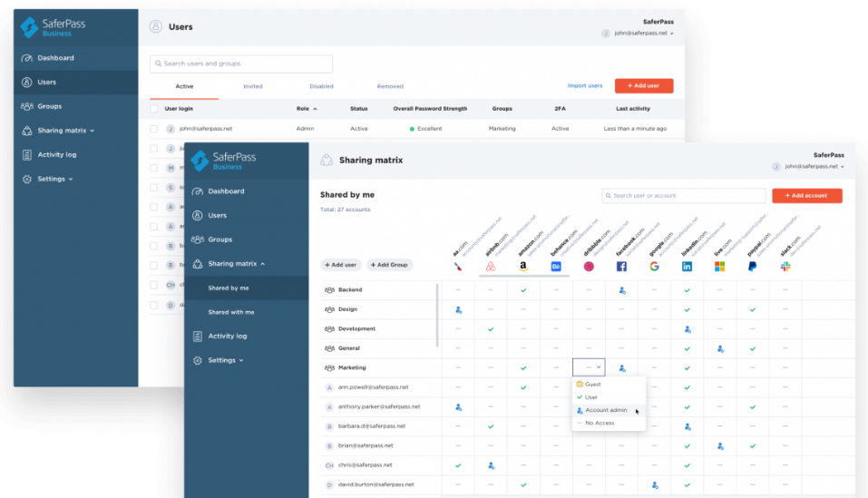
Task: Choose User from the permission menu
Action: pyautogui.click(x=609, y=397)
